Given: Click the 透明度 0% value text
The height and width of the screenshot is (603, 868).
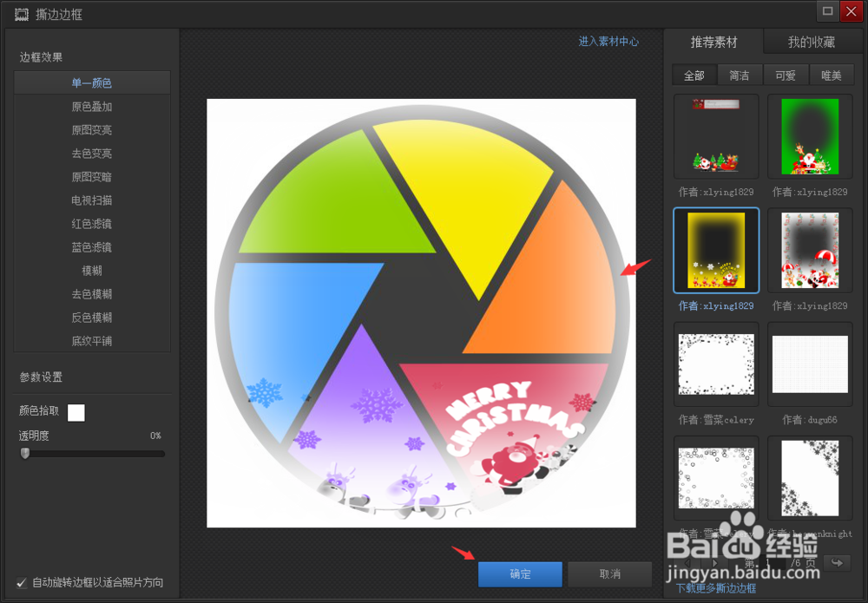Looking at the screenshot, I should coord(155,436).
